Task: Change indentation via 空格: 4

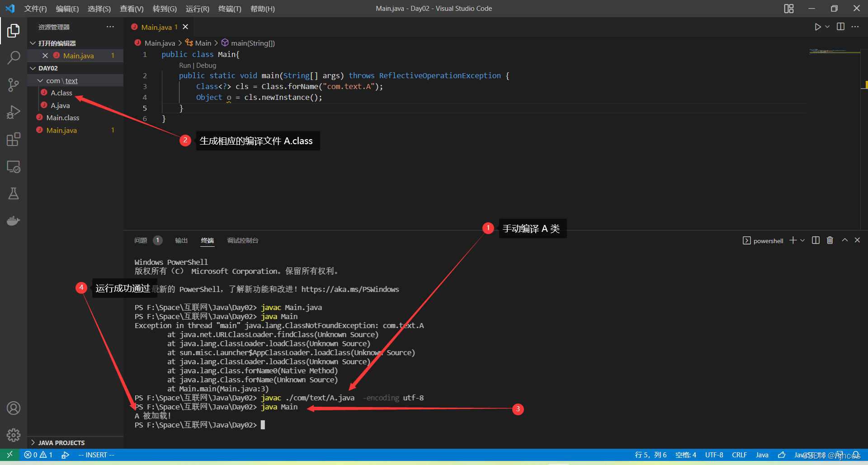Action: 686,455
